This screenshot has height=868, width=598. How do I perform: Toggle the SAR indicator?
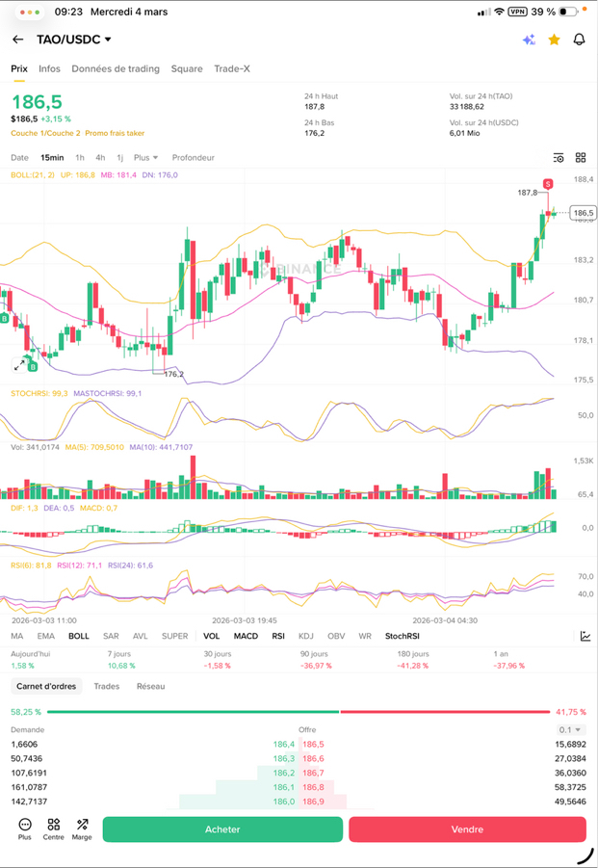[x=111, y=636]
